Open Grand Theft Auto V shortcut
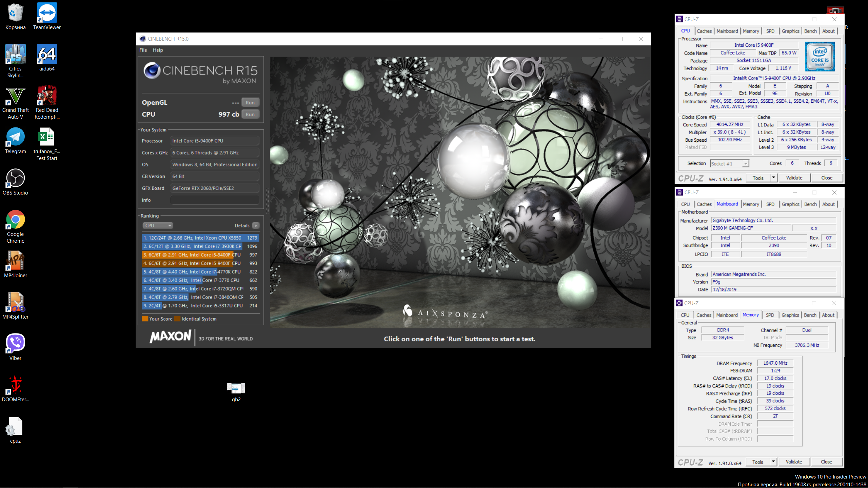Image resolution: width=868 pixels, height=488 pixels. coord(15,103)
